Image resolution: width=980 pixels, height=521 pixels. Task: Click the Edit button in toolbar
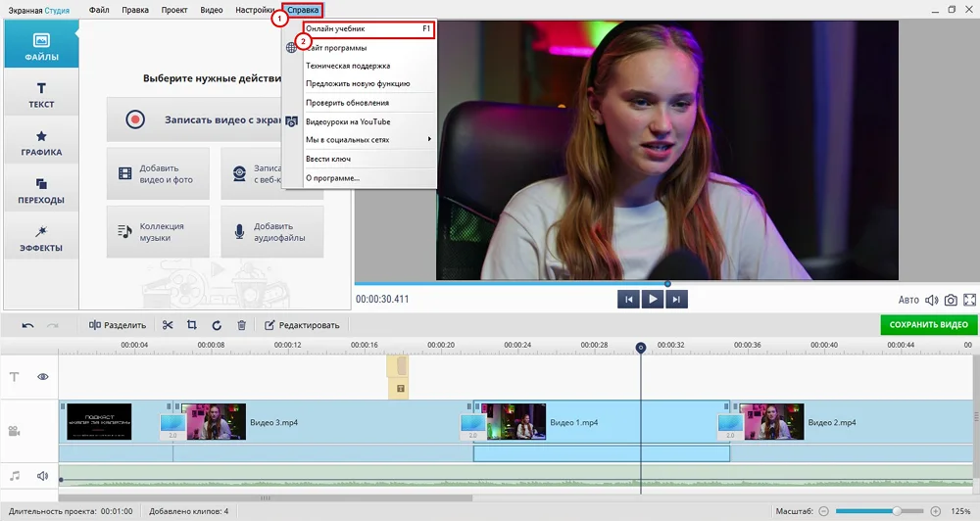point(302,325)
